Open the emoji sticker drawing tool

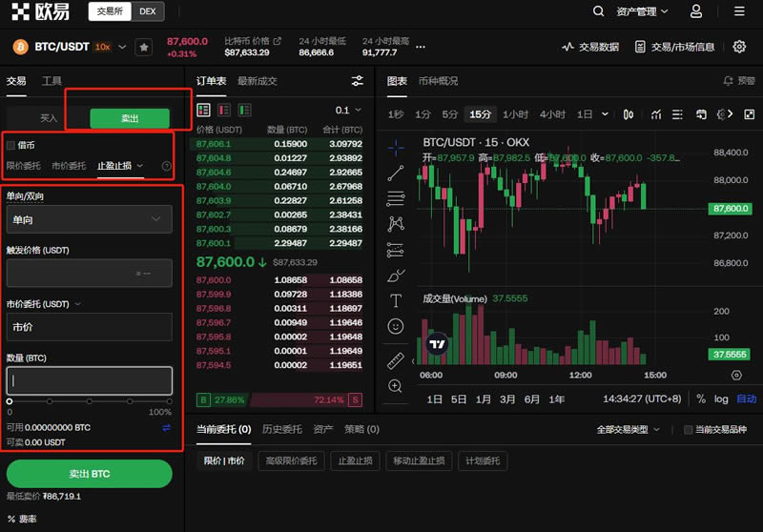click(396, 326)
